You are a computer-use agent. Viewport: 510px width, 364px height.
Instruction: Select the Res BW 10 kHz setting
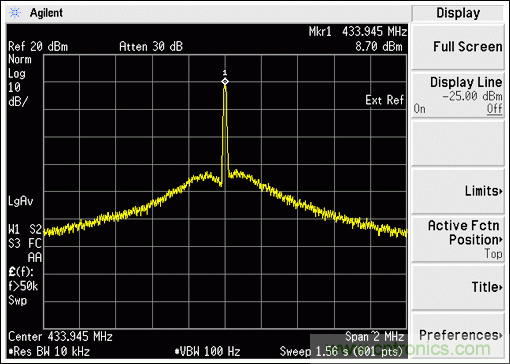coord(49,351)
